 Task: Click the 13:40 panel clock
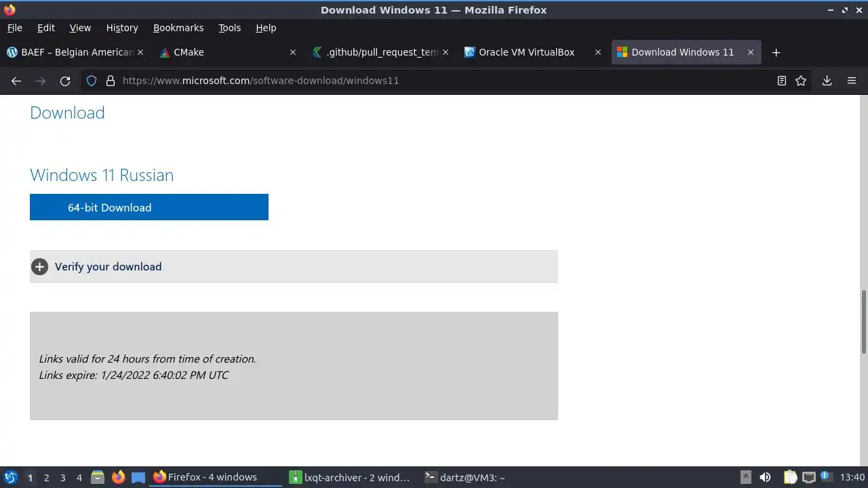[852, 477]
